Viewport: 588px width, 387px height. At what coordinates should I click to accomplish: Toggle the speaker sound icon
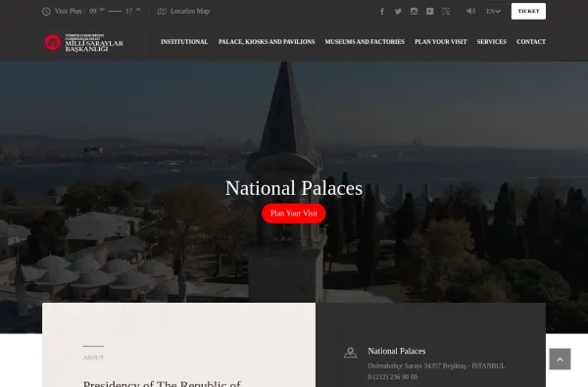coord(470,11)
